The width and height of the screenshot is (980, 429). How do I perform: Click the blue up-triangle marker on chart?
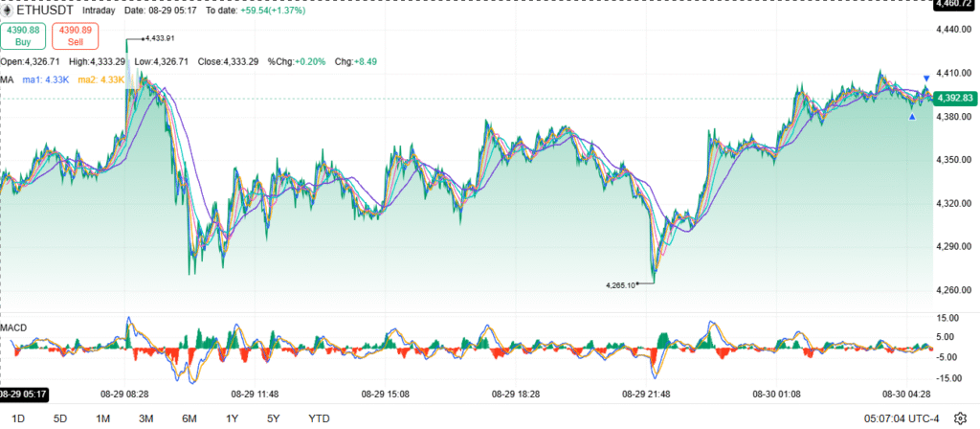tap(912, 117)
